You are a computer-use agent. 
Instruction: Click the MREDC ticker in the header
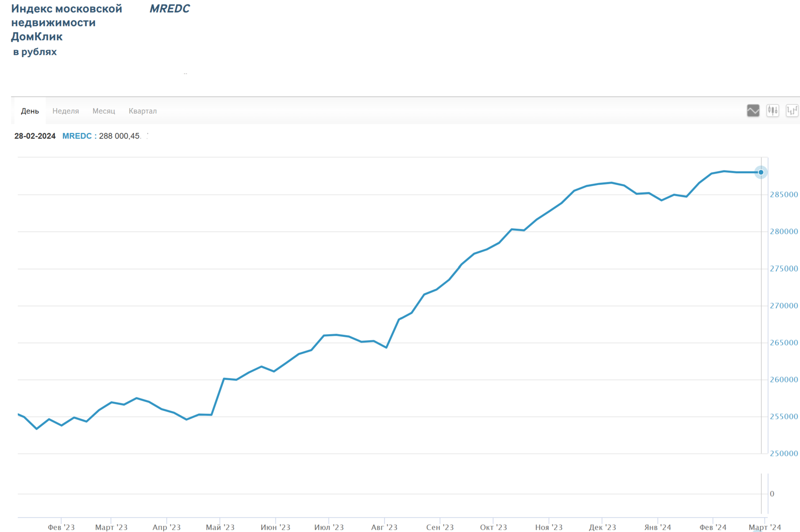click(x=170, y=9)
